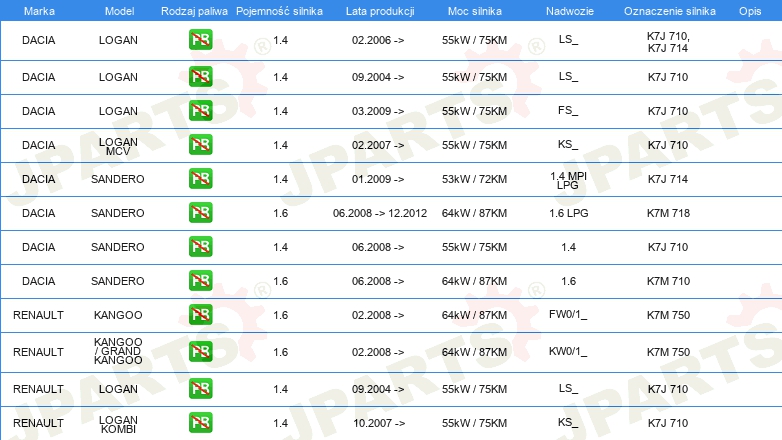The width and height of the screenshot is (782, 440).
Task: Select the '06.2008 -> 12.2012' production years cell
Action: (x=380, y=213)
